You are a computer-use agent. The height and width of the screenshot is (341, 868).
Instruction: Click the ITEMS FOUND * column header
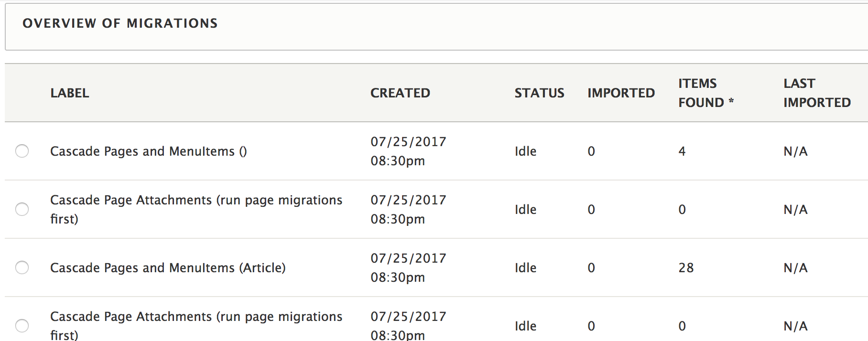pos(705,93)
